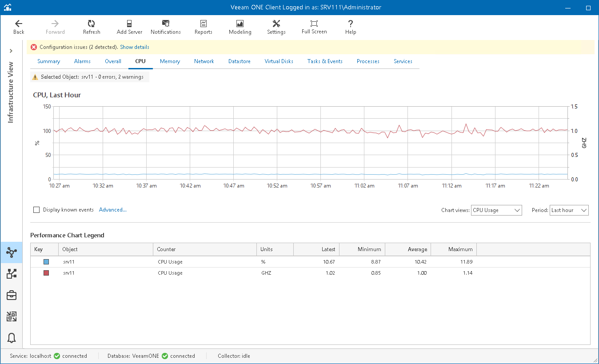
Task: Open the Alarm Management bell icon
Action: (12, 338)
